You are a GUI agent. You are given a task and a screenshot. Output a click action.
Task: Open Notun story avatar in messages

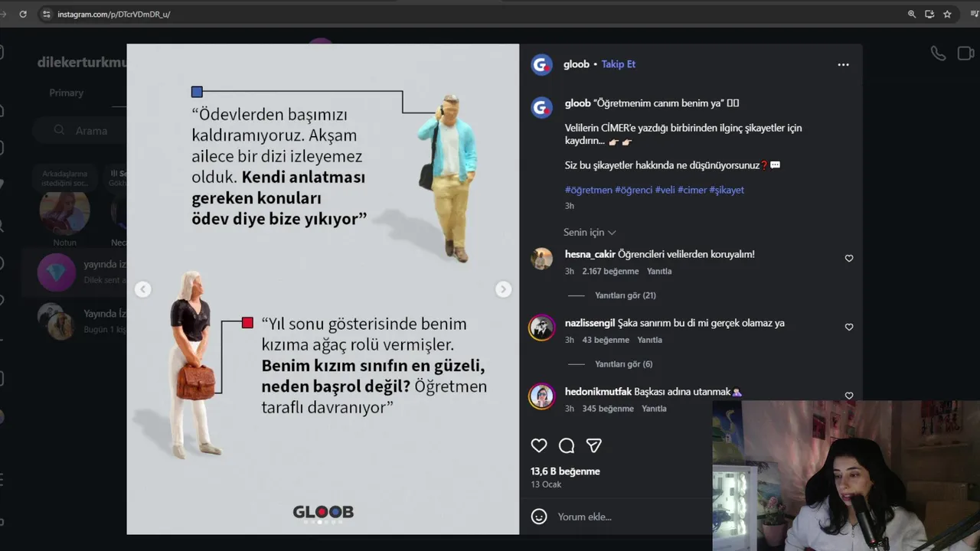click(65, 214)
